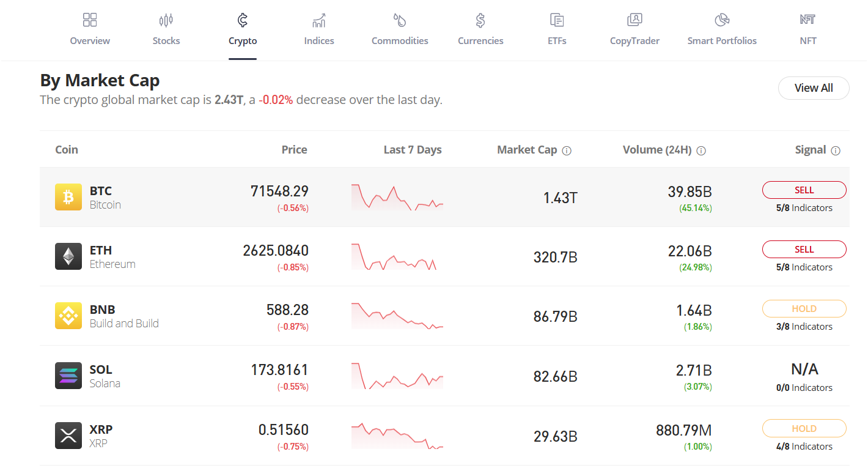The image size is (868, 468).
Task: Click the XRP price 0.51560
Action: click(x=284, y=430)
